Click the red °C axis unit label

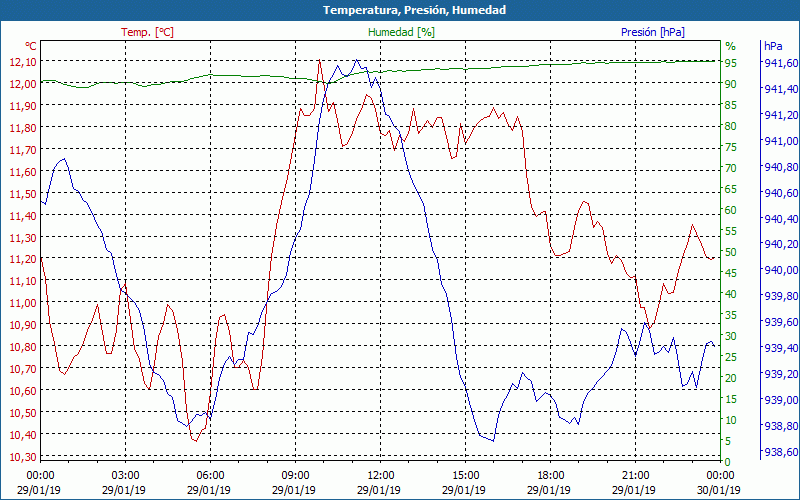tap(31, 46)
